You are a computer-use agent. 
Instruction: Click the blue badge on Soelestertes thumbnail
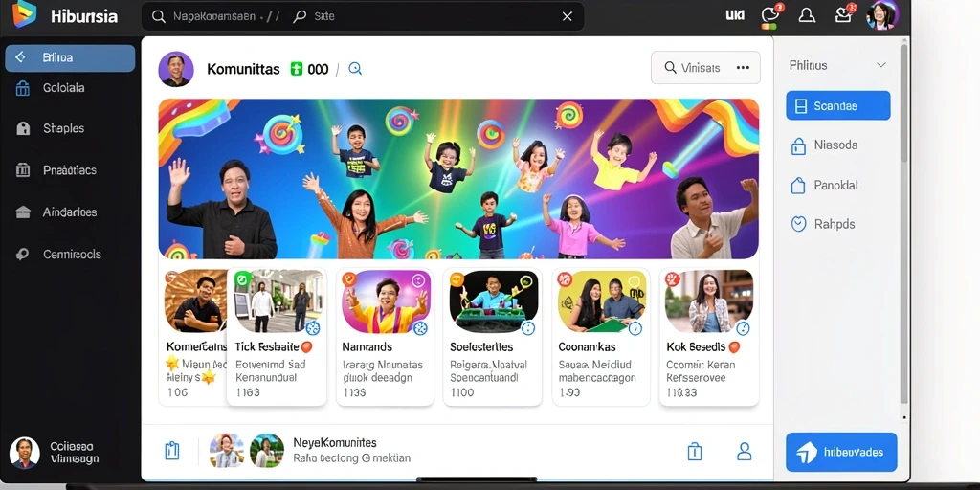pyautogui.click(x=528, y=327)
